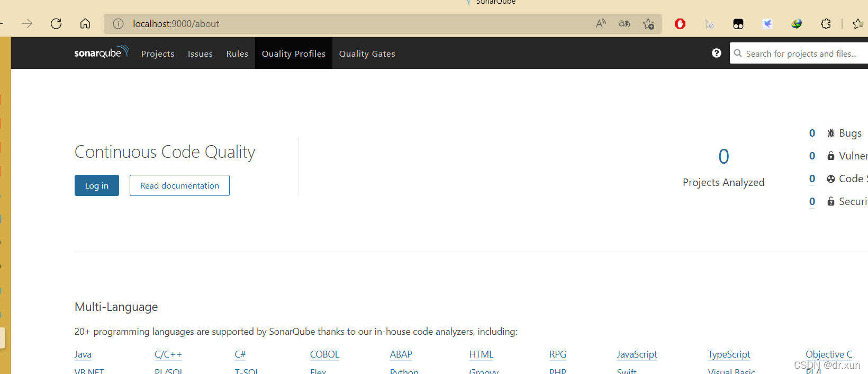Image resolution: width=868 pixels, height=374 pixels.
Task: Open the help question mark icon
Action: tap(717, 53)
